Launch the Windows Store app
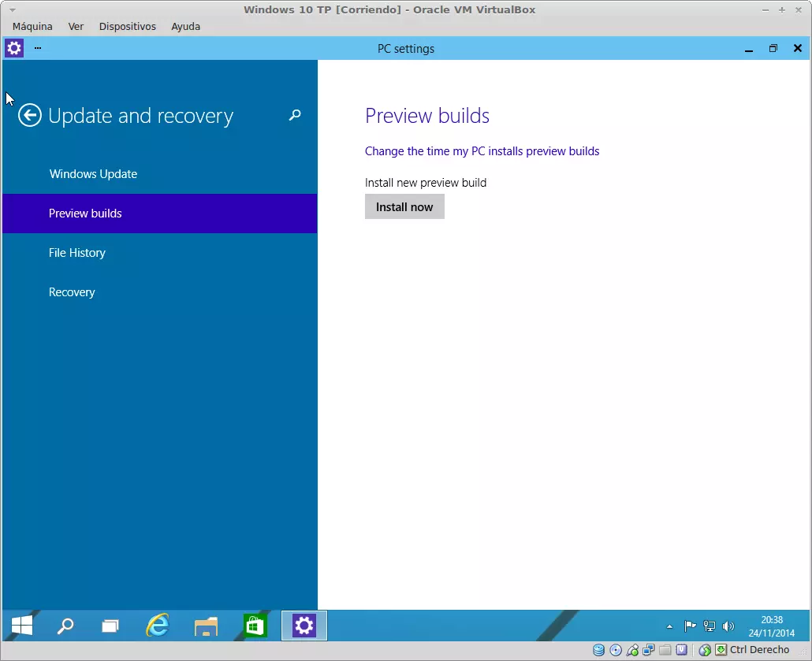 click(x=255, y=626)
